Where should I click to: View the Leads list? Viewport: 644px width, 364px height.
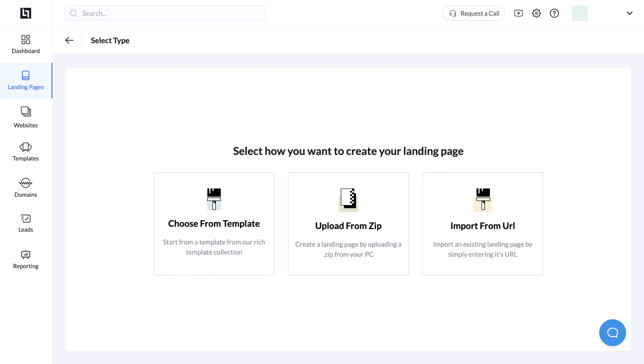tap(26, 223)
